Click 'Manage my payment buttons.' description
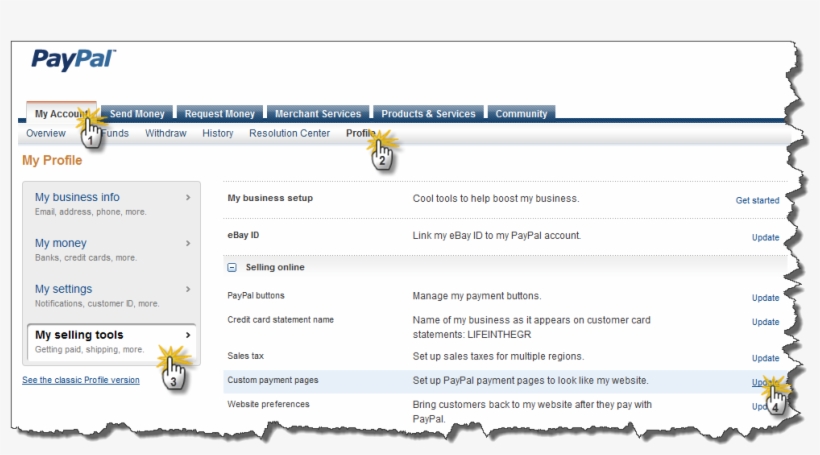Image resolution: width=820 pixels, height=455 pixels. (476, 296)
